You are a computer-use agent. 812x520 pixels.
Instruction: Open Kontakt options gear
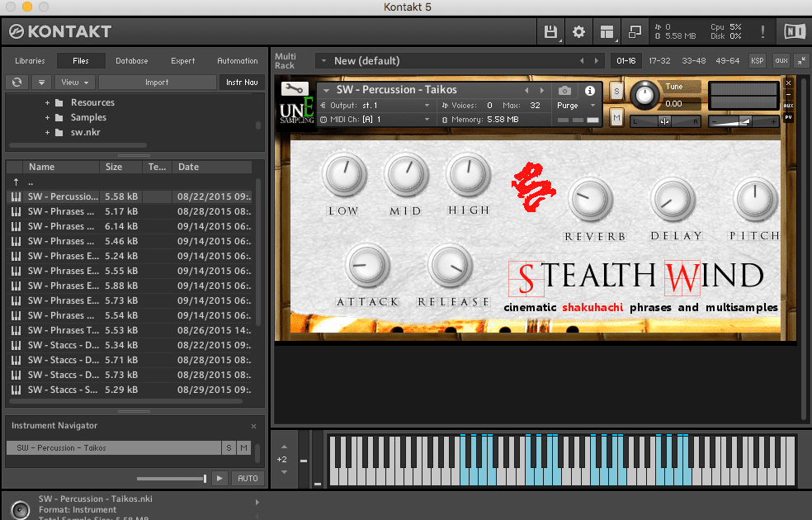(x=578, y=32)
